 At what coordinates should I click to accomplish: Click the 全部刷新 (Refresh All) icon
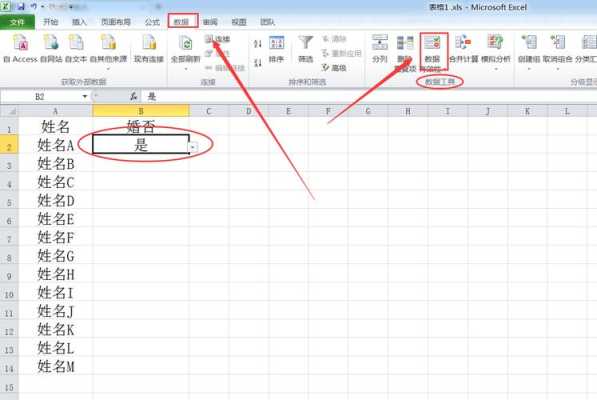pos(185,51)
